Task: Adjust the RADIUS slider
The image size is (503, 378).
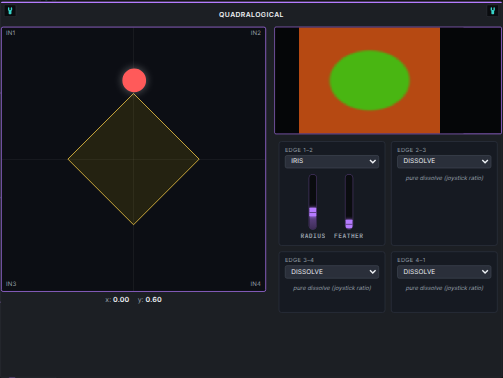Action: pos(313,202)
